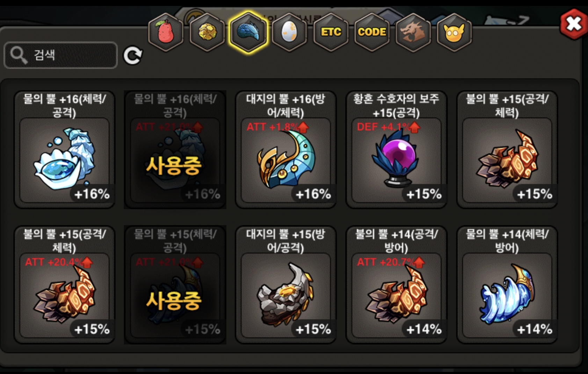The height and width of the screenshot is (374, 588).
Task: Click the in-use 물의 뿔 +16 item
Action: point(175,150)
